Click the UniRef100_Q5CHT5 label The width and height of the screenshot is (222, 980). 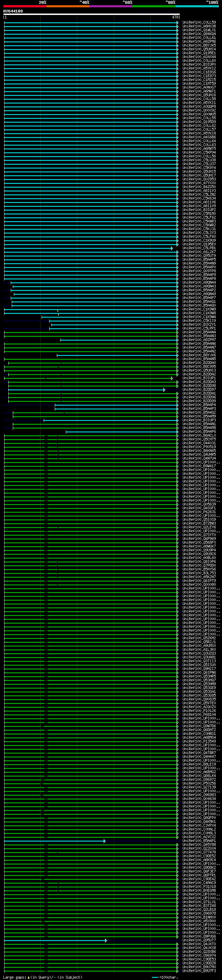(x=199, y=439)
